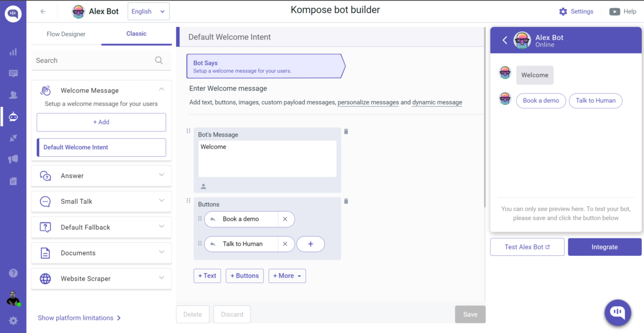This screenshot has width=644, height=333.
Task: Open the English language dropdown
Action: pyautogui.click(x=148, y=11)
